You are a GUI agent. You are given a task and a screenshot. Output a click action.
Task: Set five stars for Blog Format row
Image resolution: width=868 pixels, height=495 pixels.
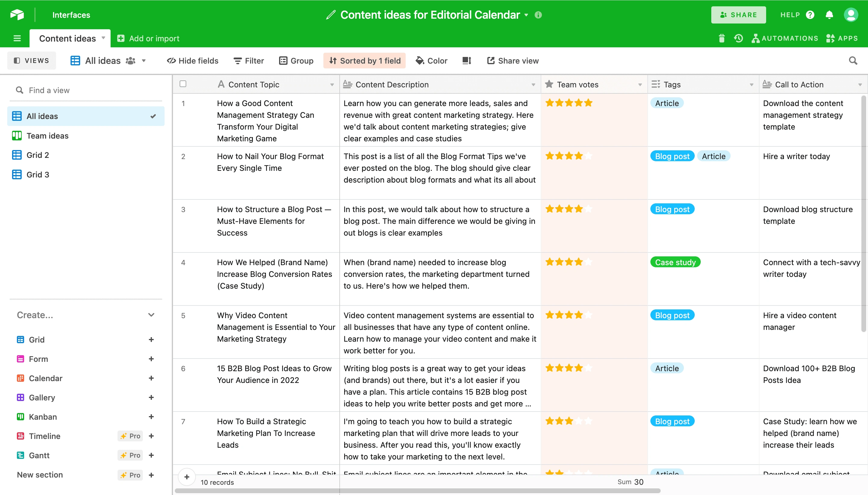[588, 156]
